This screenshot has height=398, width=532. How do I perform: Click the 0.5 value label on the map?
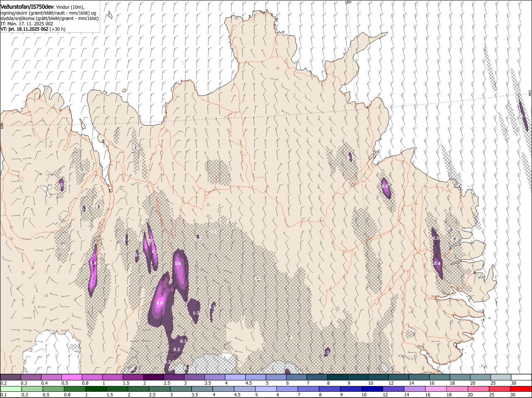point(385,186)
